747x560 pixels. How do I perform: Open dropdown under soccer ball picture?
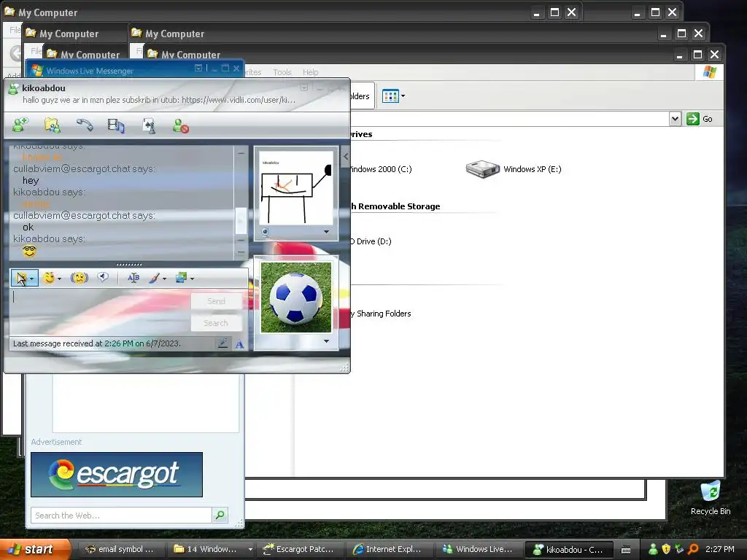326,341
